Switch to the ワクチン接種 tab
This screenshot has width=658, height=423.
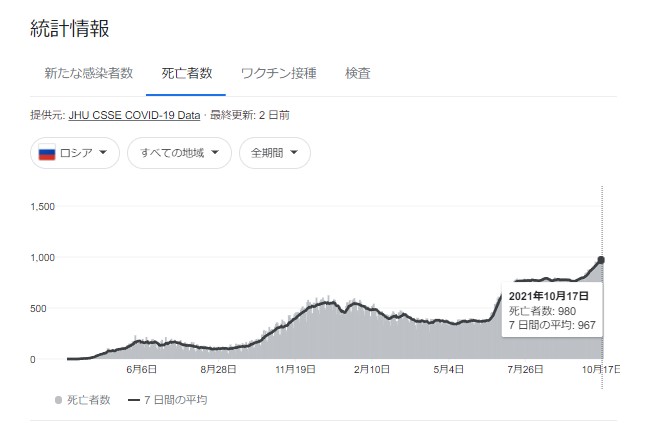pyautogui.click(x=278, y=73)
